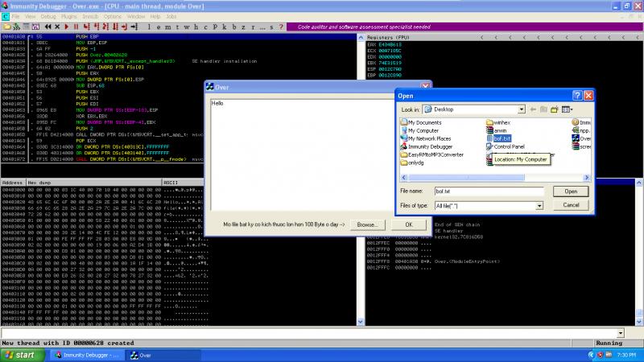This screenshot has width=644, height=362.
Task: Click the Step over toolbar icon
Action: [x=96, y=27]
